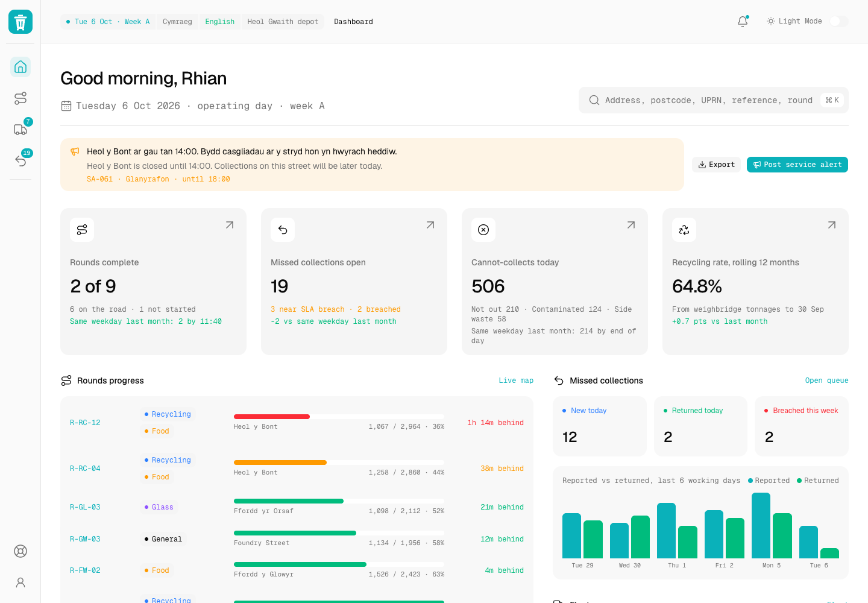
Task: Click the recycling symbol icon
Action: click(x=684, y=230)
